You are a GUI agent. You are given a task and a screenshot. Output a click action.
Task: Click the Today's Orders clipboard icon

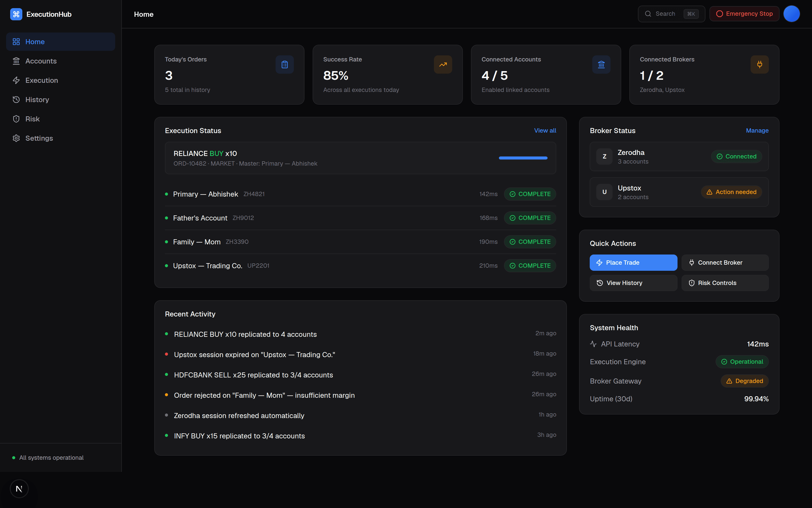284,65
